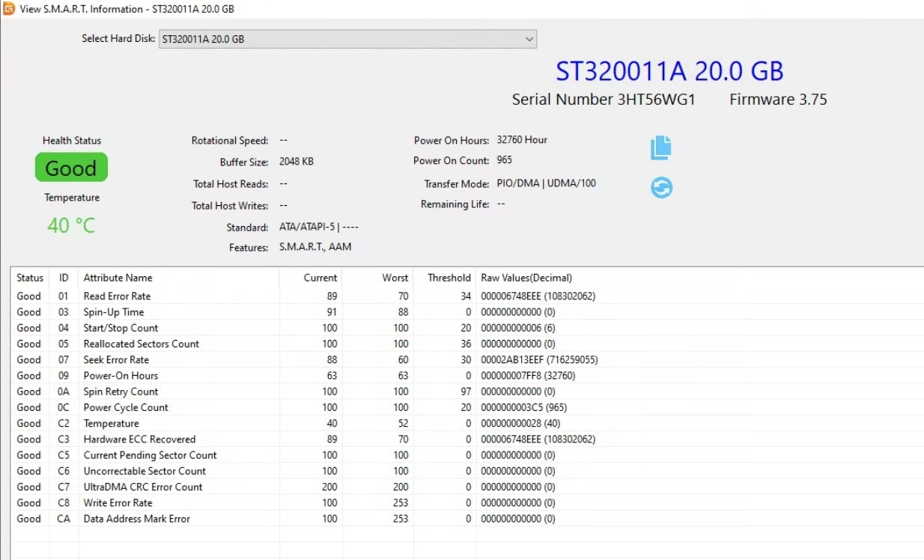The image size is (924, 560).
Task: Select the UltraDMA CRC Error Count row
Action: point(467,487)
